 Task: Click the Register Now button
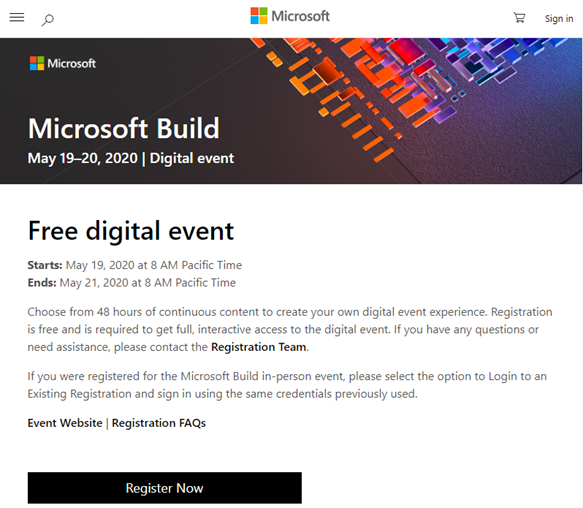[x=164, y=488]
